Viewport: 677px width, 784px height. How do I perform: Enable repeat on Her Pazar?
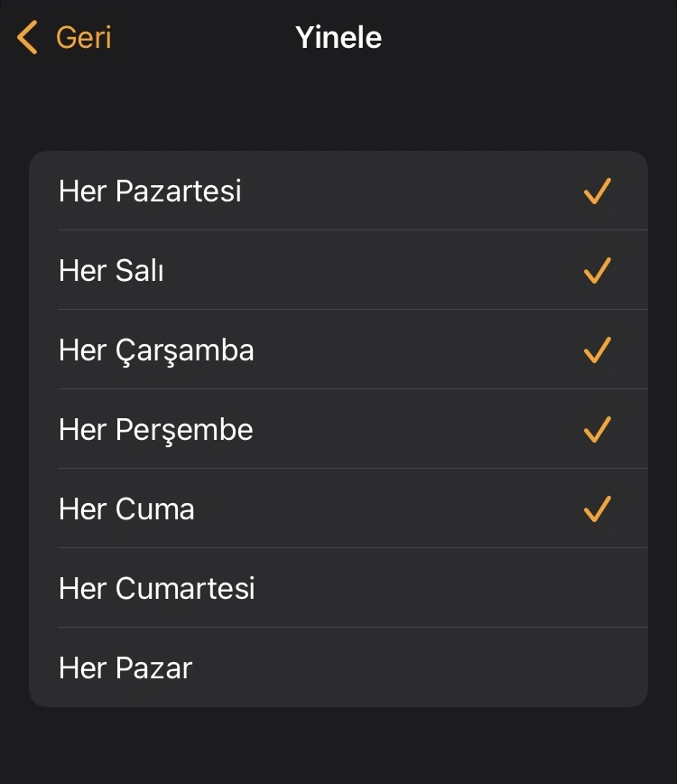click(338, 667)
